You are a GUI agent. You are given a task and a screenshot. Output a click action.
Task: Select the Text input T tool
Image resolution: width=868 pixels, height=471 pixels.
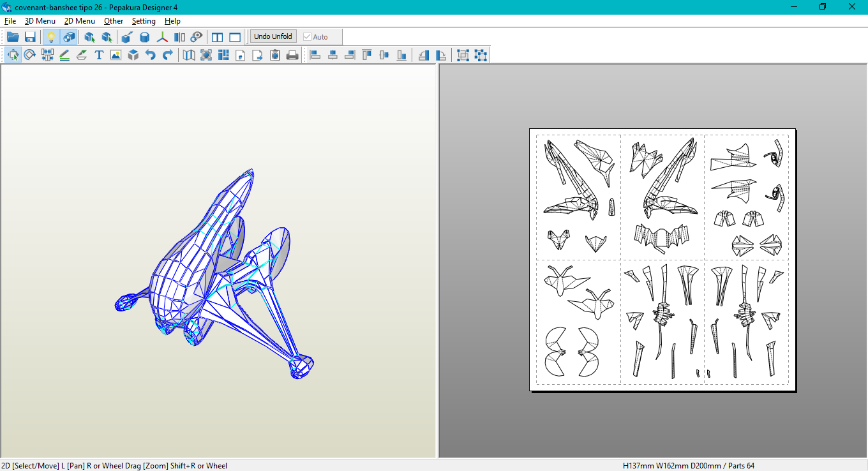tap(99, 55)
